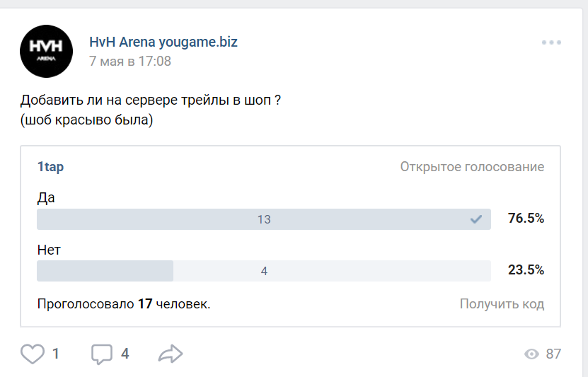This screenshot has height=377, width=588.
Task: Like the post with the heart icon
Action: pos(33,354)
